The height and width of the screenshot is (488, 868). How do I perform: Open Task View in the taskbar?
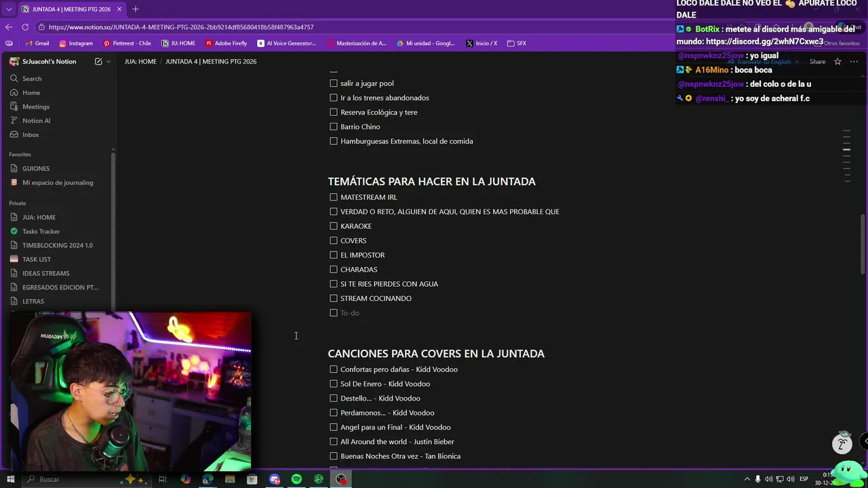click(163, 479)
